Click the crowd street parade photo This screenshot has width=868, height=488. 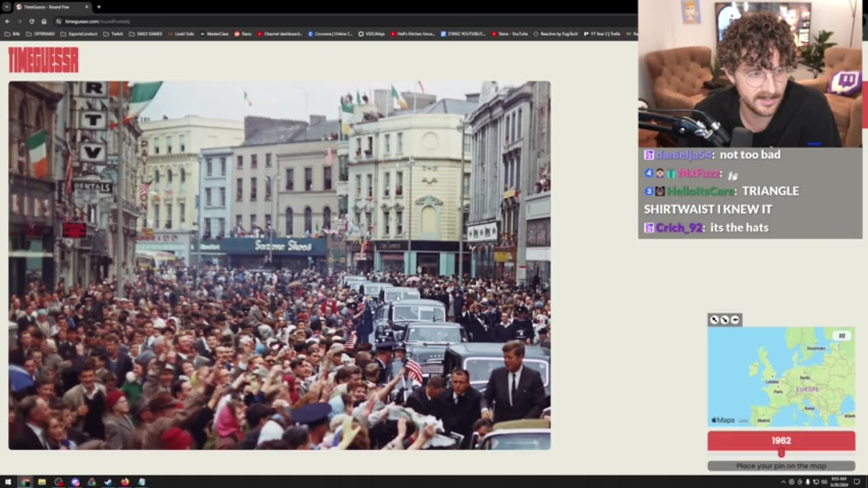[x=279, y=265]
